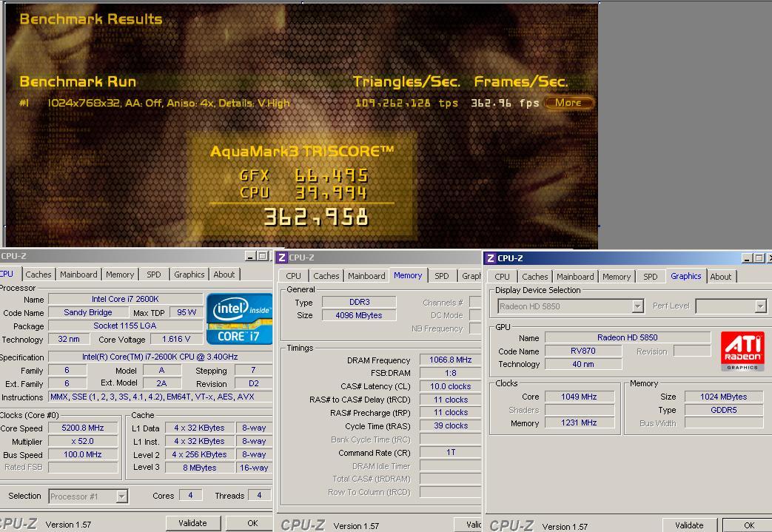The width and height of the screenshot is (772, 532).
Task: Go to CPU tab in right CPU-Z window
Action: (x=502, y=277)
